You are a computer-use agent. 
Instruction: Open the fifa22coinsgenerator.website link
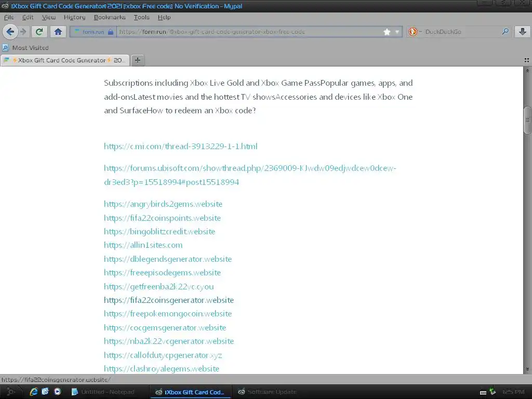point(169,300)
